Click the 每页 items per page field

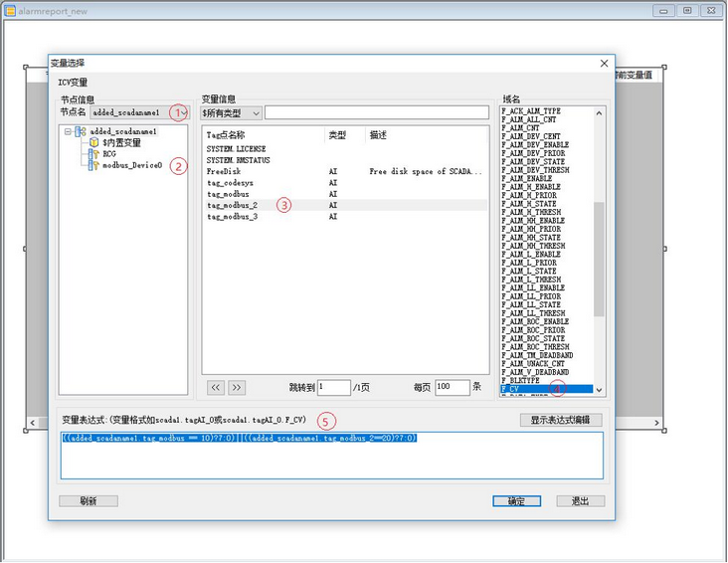coord(453,387)
